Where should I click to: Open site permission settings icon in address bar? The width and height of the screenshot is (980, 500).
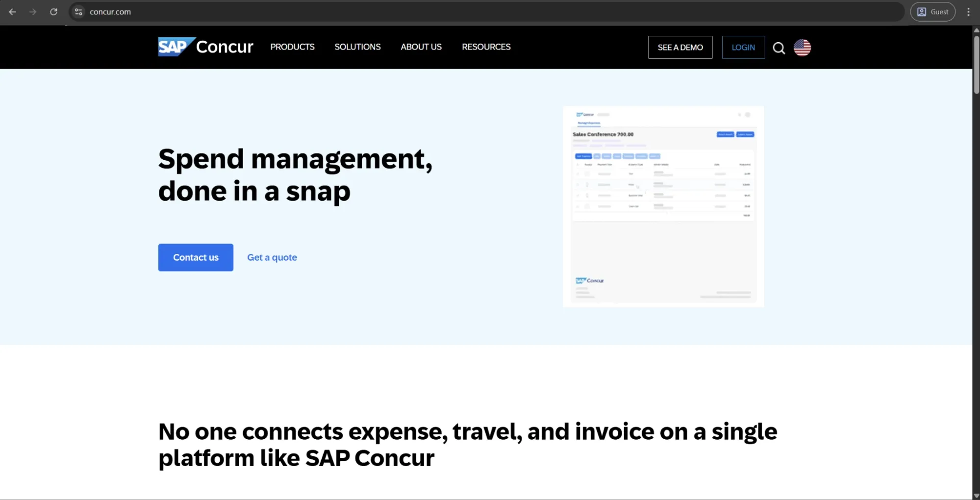pyautogui.click(x=78, y=12)
